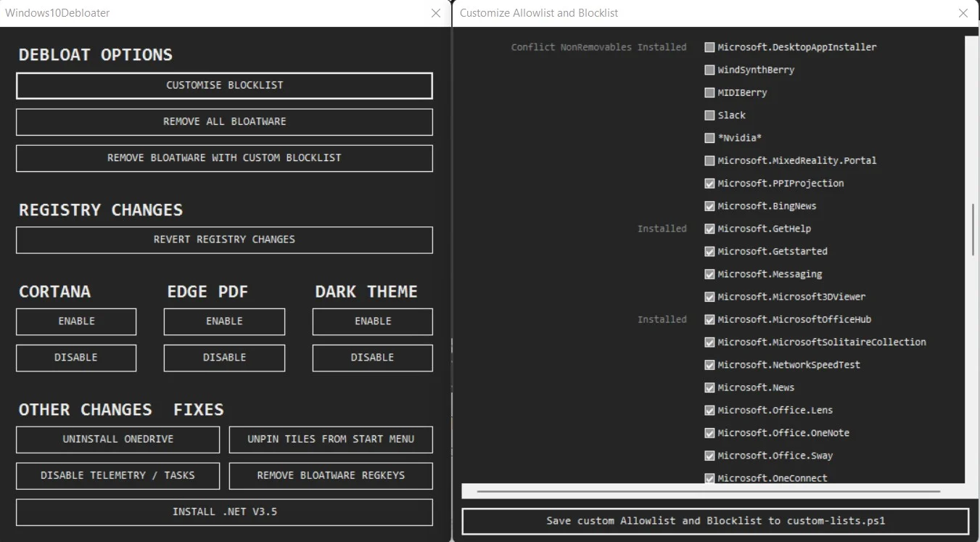
Task: Click the 'DARK THEME' heading
Action: tap(366, 292)
